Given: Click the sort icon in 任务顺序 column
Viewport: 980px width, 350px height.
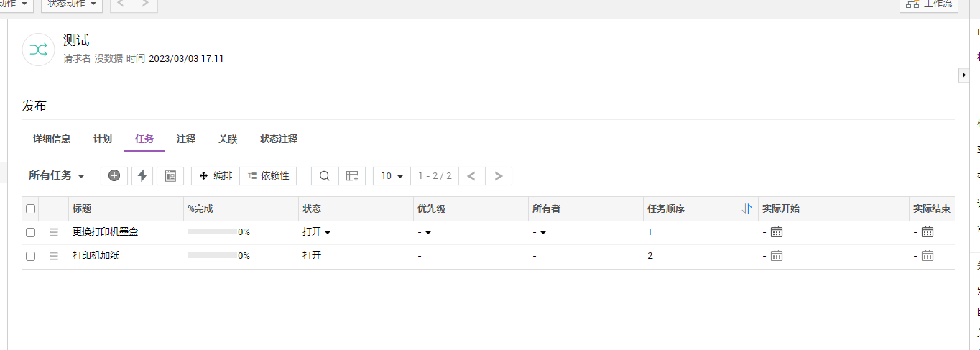Looking at the screenshot, I should tap(746, 209).
